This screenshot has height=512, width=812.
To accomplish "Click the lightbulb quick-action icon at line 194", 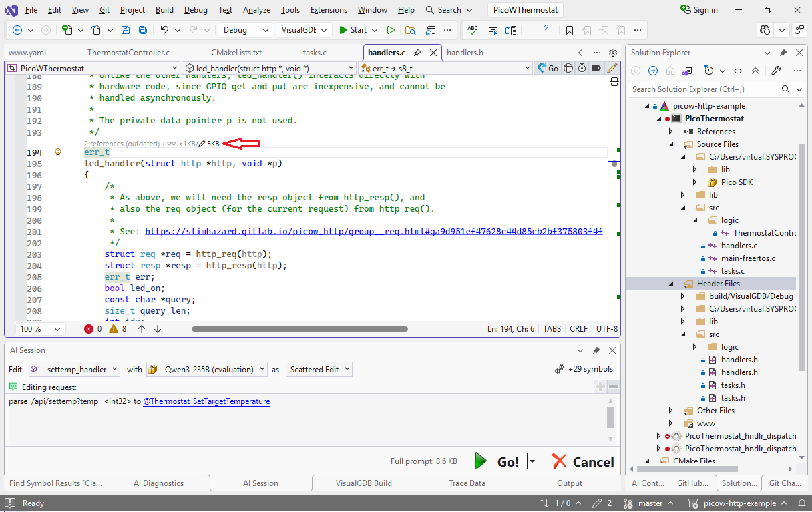I will [x=58, y=152].
